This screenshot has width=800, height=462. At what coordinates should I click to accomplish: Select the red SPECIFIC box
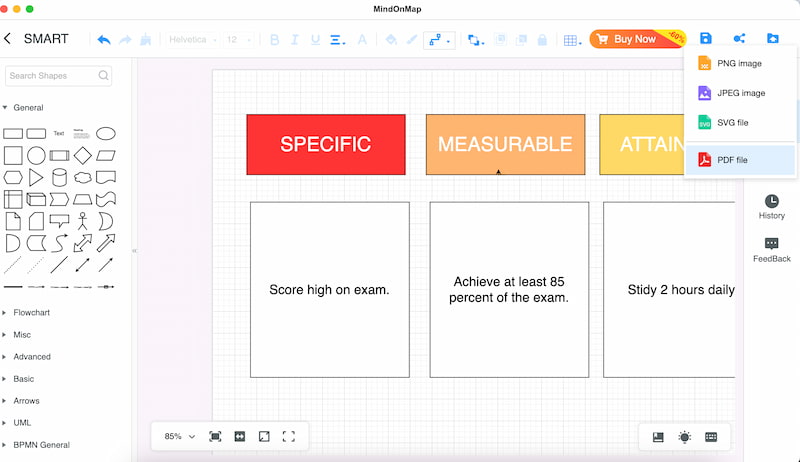coord(326,144)
